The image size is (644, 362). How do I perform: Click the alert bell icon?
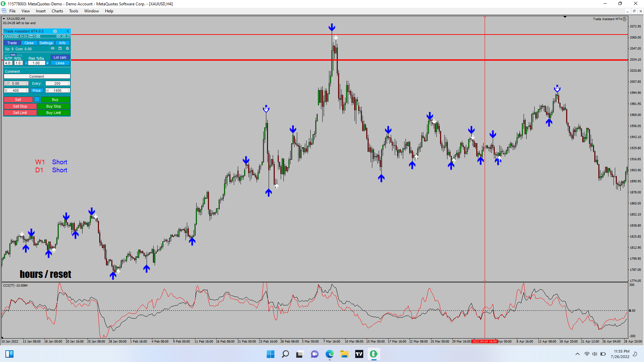pyautogui.click(x=67, y=48)
